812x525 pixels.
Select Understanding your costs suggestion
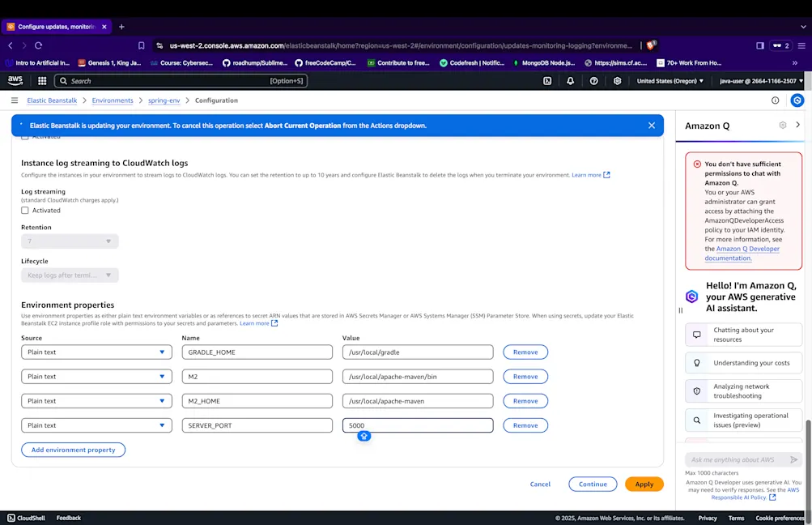[x=743, y=363]
